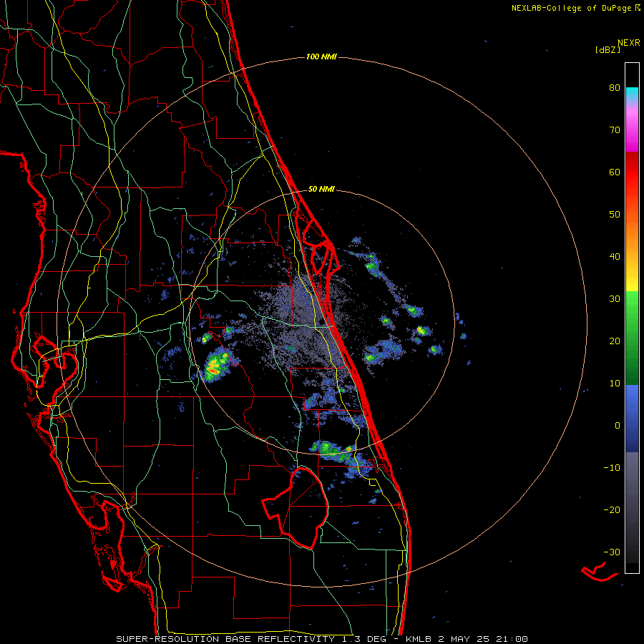
Task: Click the Lake Okeechobee outline on the map
Action: click(x=296, y=508)
